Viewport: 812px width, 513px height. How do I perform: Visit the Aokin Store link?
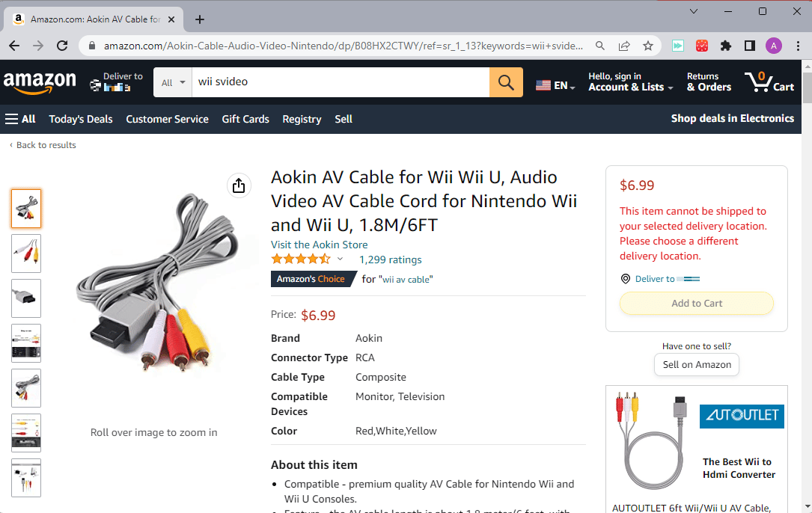tap(320, 245)
